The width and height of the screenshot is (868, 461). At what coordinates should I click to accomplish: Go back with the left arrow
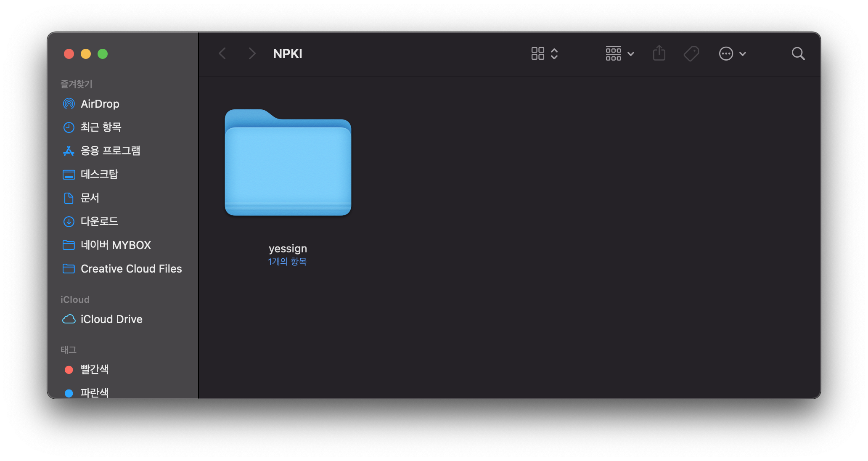[x=222, y=54]
